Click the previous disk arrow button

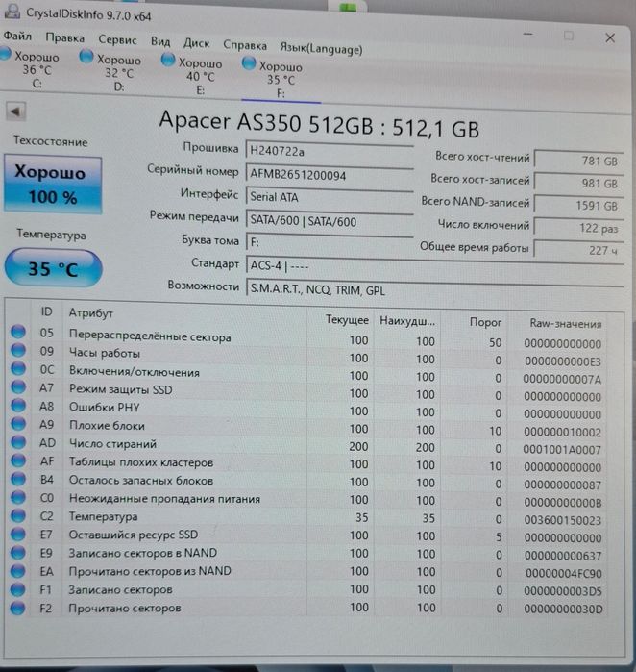point(15,112)
